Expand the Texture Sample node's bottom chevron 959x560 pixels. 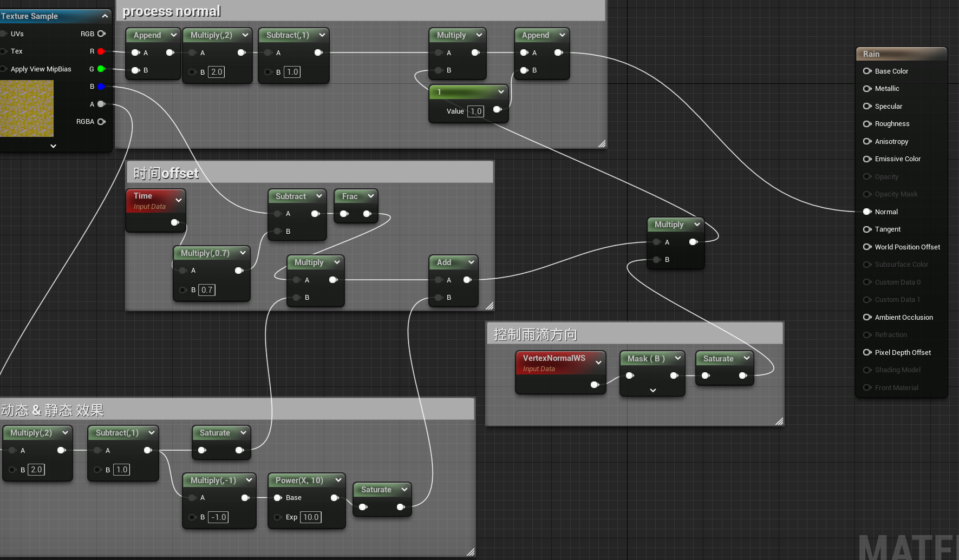click(x=53, y=146)
